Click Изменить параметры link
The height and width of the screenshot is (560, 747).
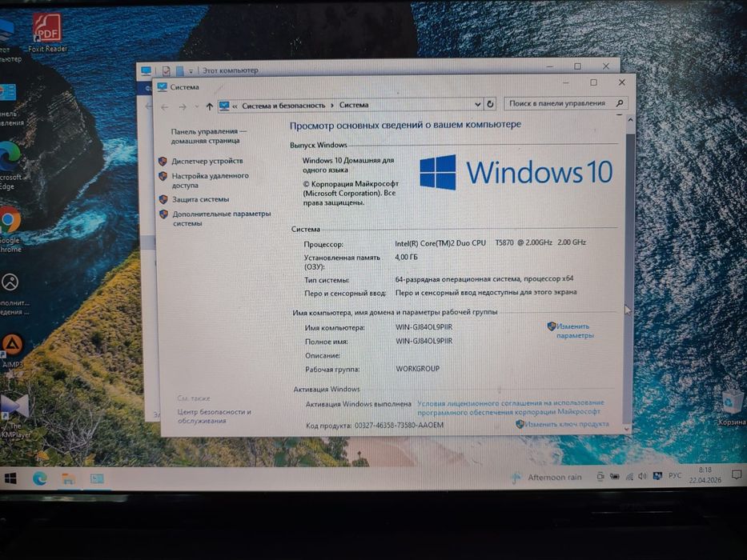point(575,330)
